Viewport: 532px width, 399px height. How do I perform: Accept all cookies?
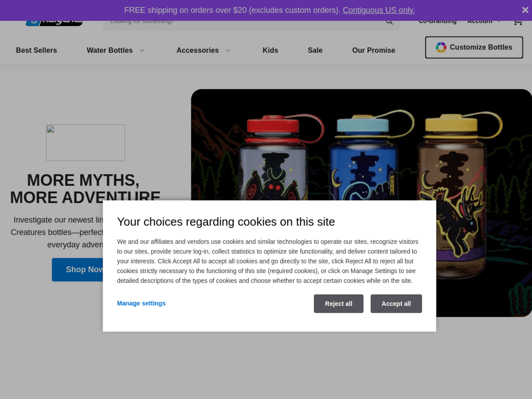(x=397, y=304)
